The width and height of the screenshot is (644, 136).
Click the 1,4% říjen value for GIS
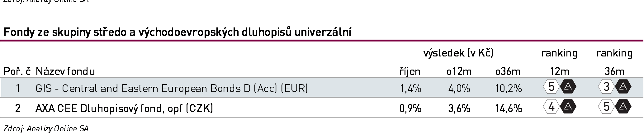pos(410,89)
